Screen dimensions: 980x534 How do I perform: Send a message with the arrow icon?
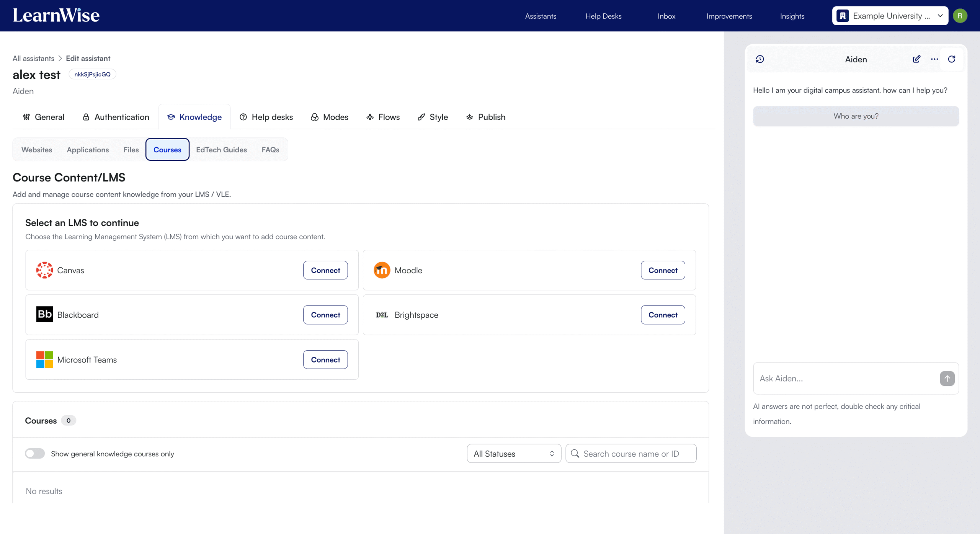click(x=947, y=378)
